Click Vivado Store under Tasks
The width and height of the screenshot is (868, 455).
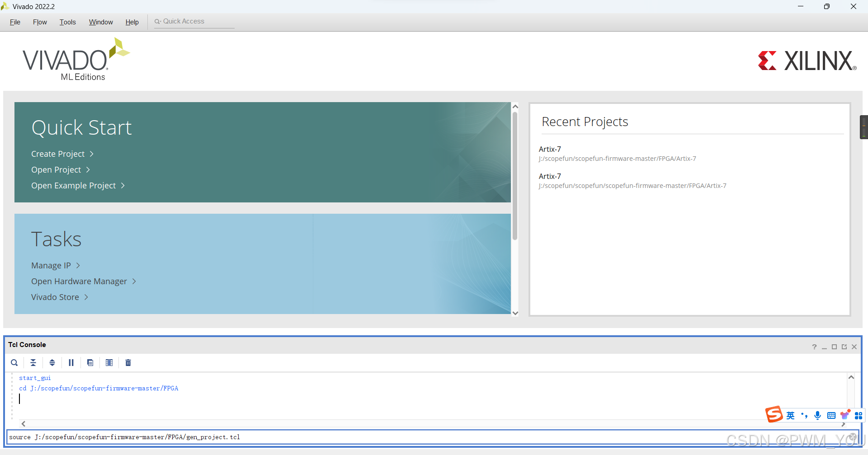[55, 297]
